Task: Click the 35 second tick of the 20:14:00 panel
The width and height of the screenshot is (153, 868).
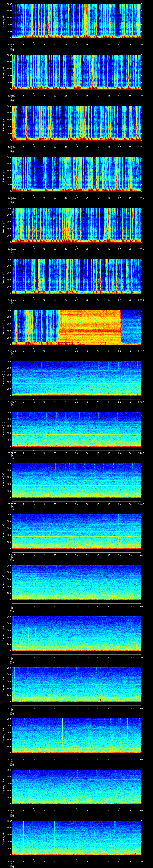Action: pyautogui.click(x=87, y=44)
